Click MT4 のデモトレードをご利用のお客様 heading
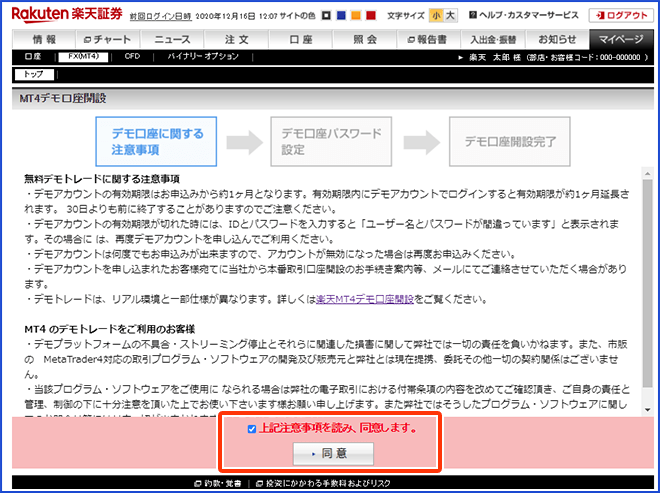Screen dimensions: 660x493 109,329
